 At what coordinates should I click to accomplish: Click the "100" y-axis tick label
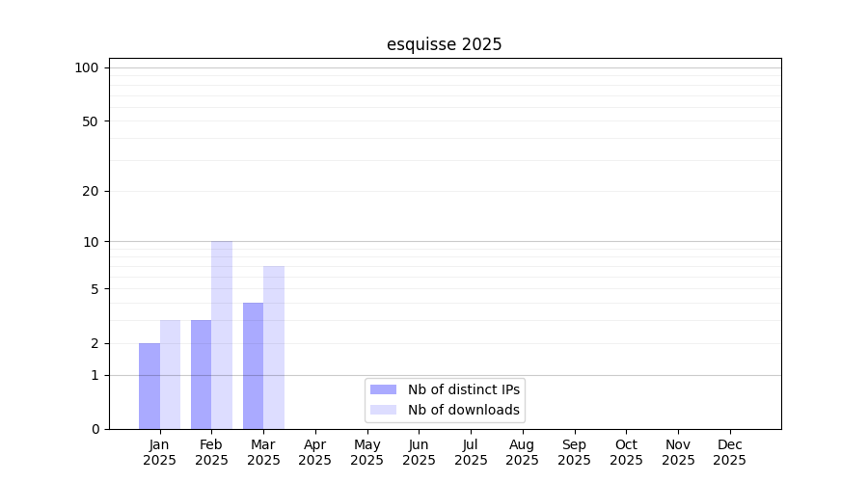pos(87,67)
